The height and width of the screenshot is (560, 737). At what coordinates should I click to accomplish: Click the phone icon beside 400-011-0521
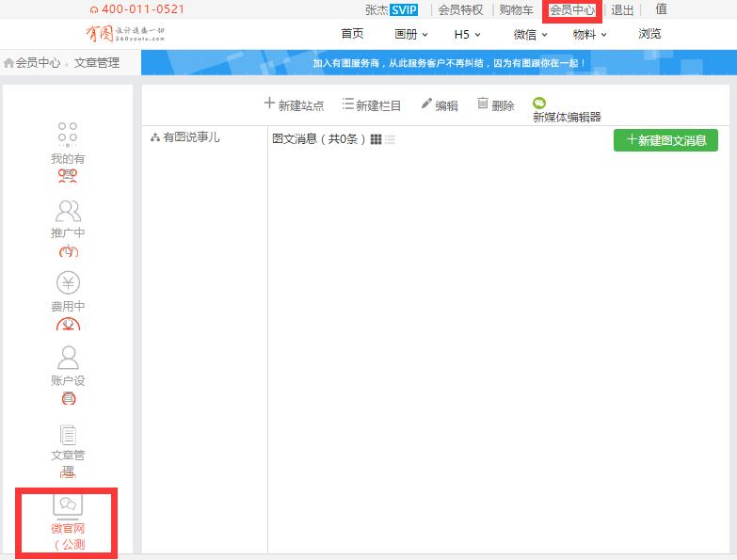coord(94,9)
